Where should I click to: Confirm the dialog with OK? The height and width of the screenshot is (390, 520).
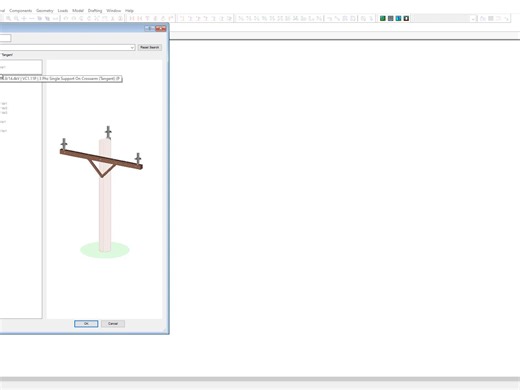pyautogui.click(x=86, y=324)
